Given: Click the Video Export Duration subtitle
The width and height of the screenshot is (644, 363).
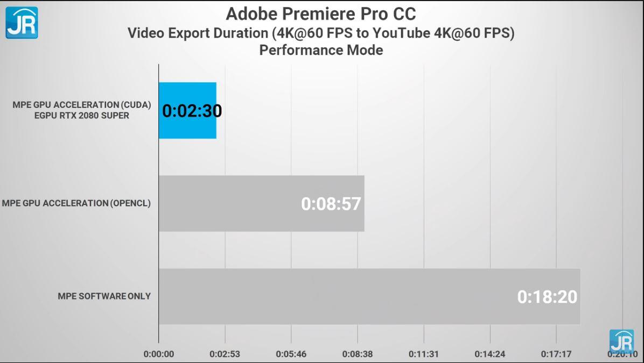Looking at the screenshot, I should [321, 33].
